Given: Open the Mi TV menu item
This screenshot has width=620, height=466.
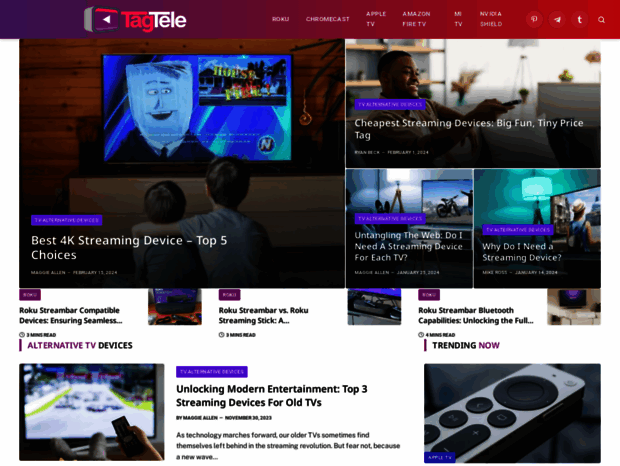Looking at the screenshot, I should click(458, 19).
